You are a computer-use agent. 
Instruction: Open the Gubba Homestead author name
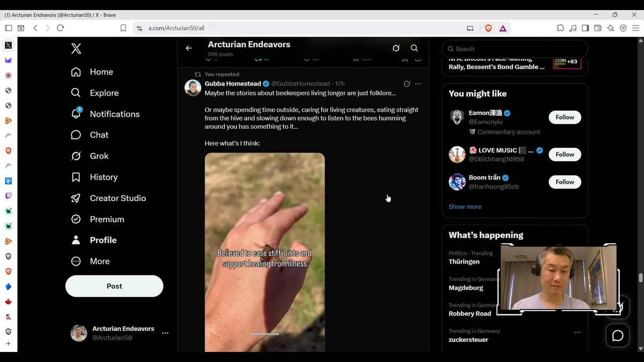pos(232,83)
